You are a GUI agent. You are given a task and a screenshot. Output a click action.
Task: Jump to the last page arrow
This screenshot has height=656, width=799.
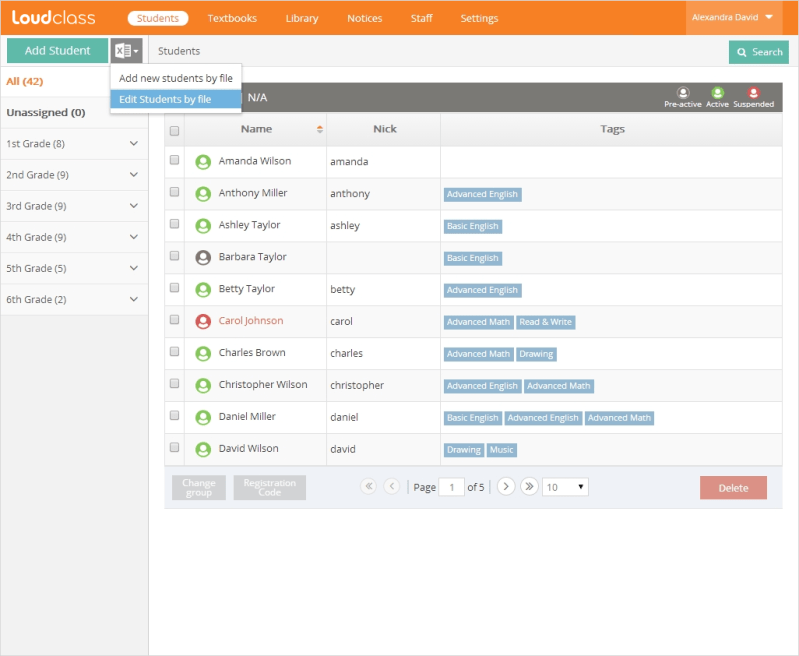[x=529, y=486]
